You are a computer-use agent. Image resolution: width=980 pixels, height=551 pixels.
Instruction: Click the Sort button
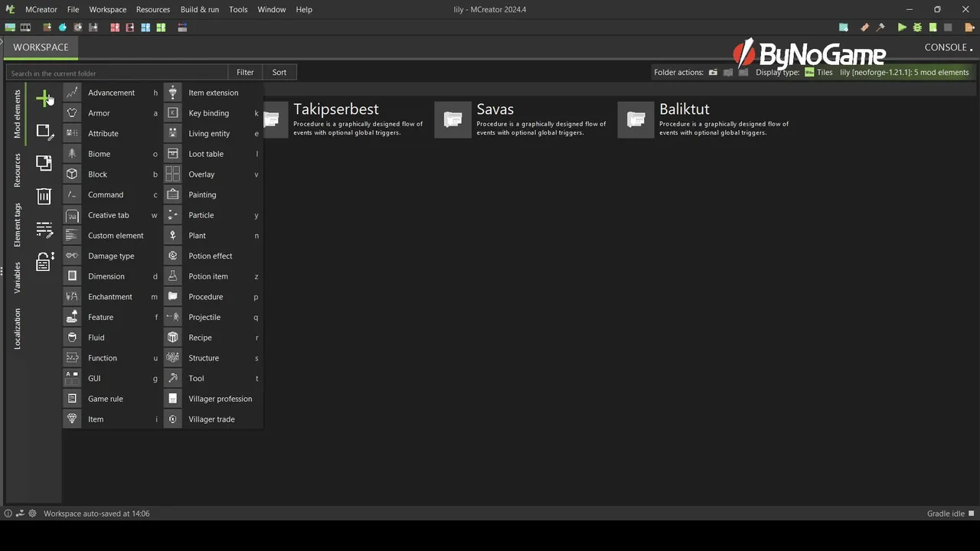click(279, 72)
